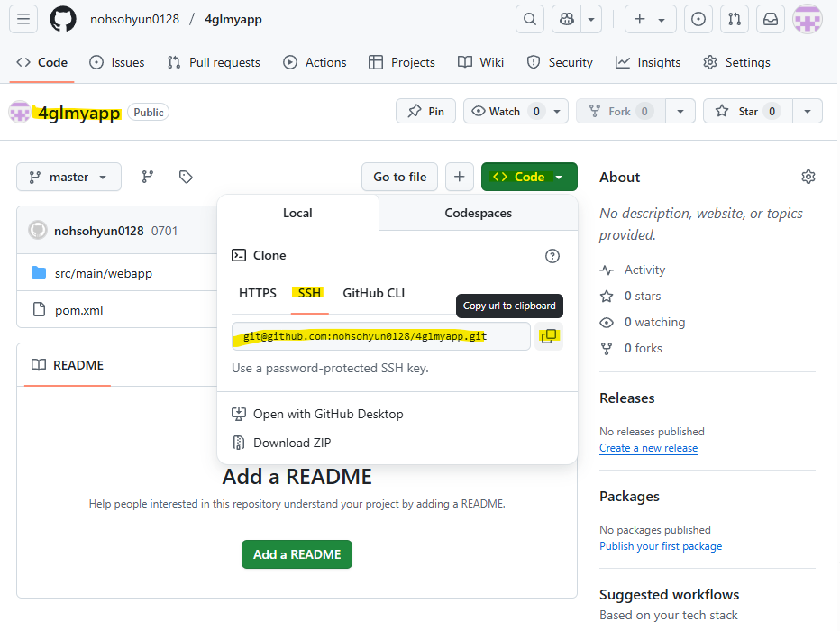
Task: Open the search magnifier button
Action: point(530,19)
